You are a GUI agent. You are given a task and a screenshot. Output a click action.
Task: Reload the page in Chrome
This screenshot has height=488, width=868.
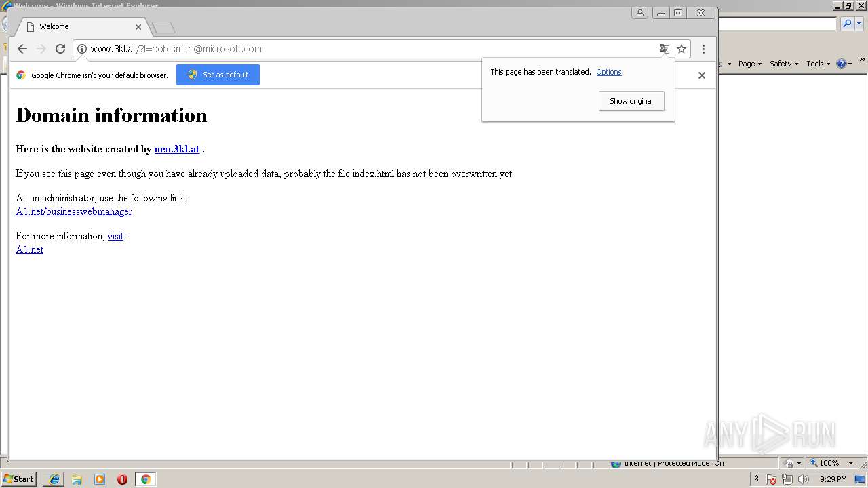point(60,49)
